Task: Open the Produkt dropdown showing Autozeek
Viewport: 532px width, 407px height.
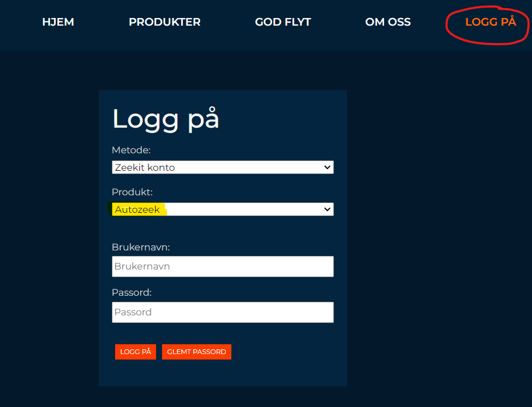Action: (x=223, y=210)
